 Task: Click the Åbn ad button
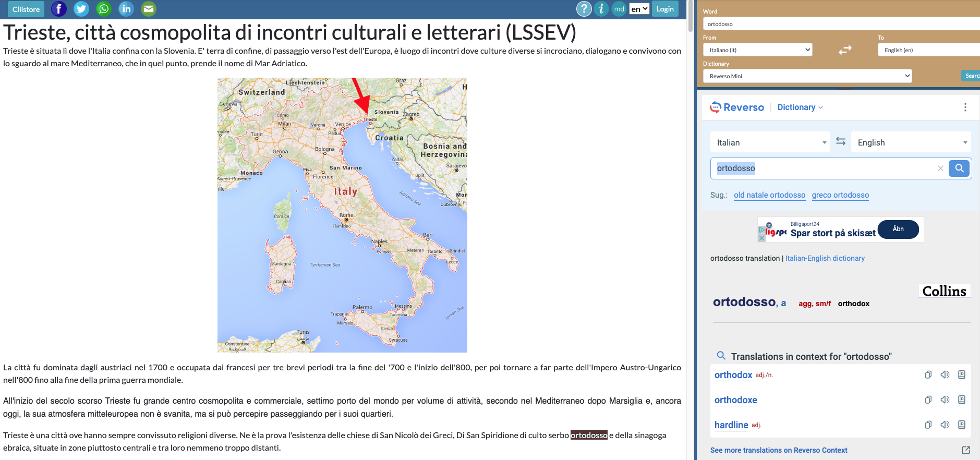pyautogui.click(x=898, y=229)
